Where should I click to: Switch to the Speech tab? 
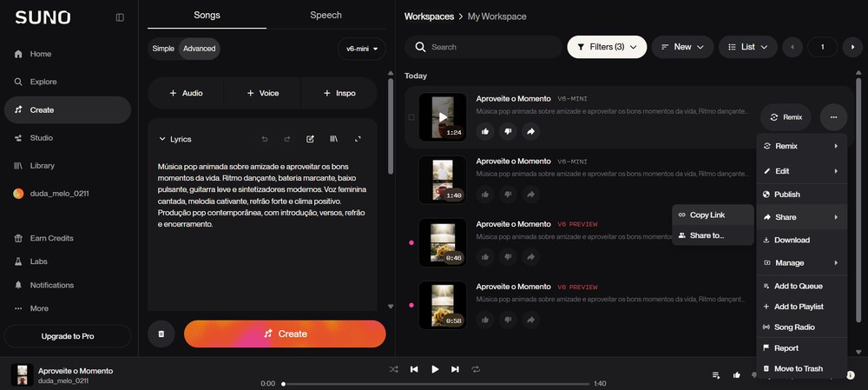(x=325, y=15)
